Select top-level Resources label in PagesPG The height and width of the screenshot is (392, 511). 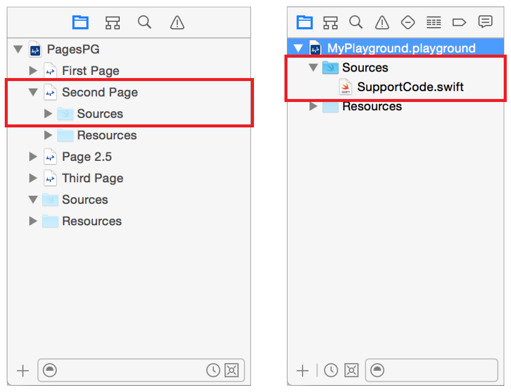point(92,221)
